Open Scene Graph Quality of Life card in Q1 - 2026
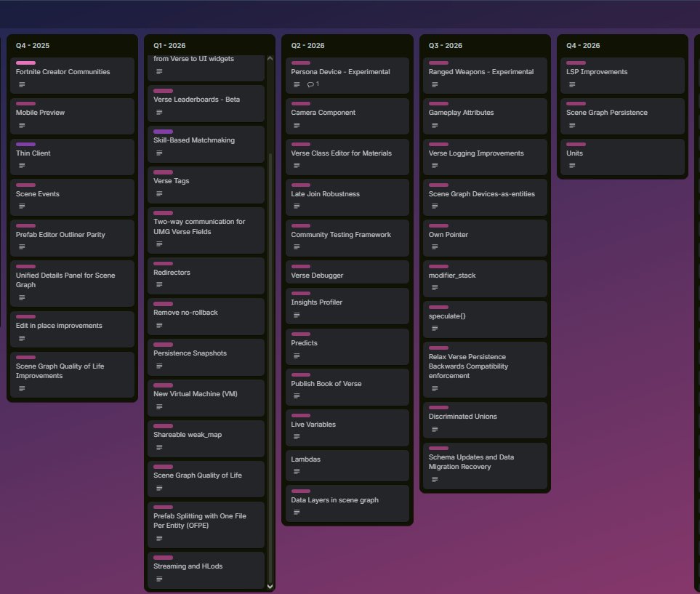The height and width of the screenshot is (594, 700). pos(206,479)
